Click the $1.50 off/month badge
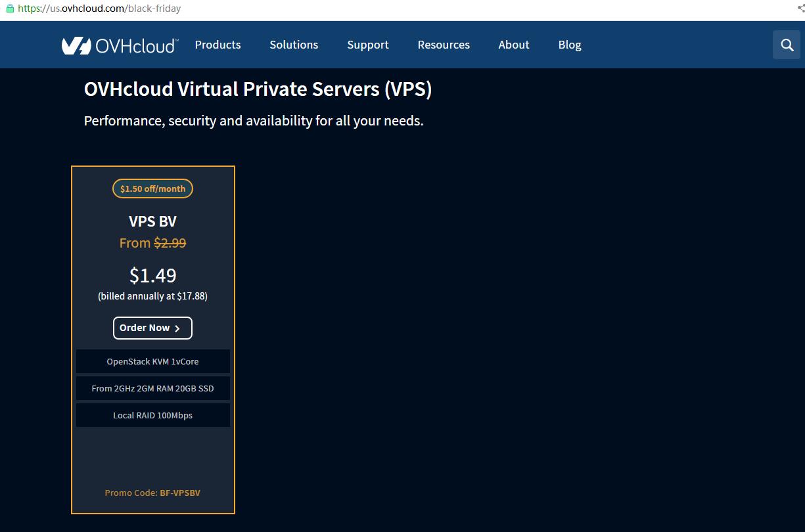805x532 pixels. click(153, 188)
